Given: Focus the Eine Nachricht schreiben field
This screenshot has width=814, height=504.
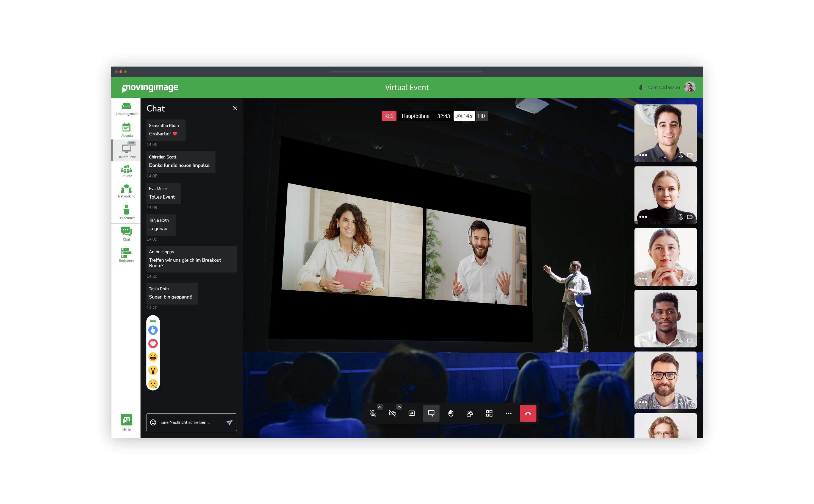Looking at the screenshot, I should coord(192,422).
